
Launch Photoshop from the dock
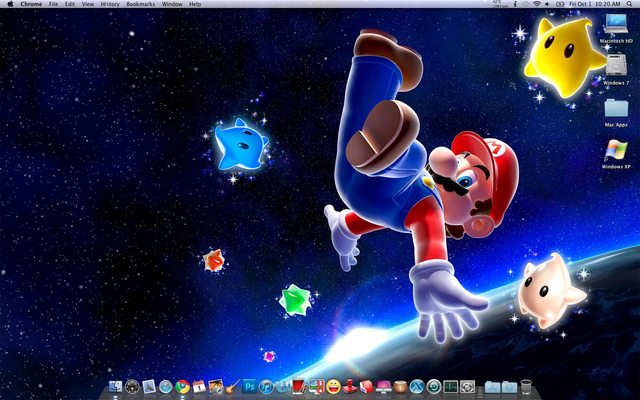(x=249, y=386)
